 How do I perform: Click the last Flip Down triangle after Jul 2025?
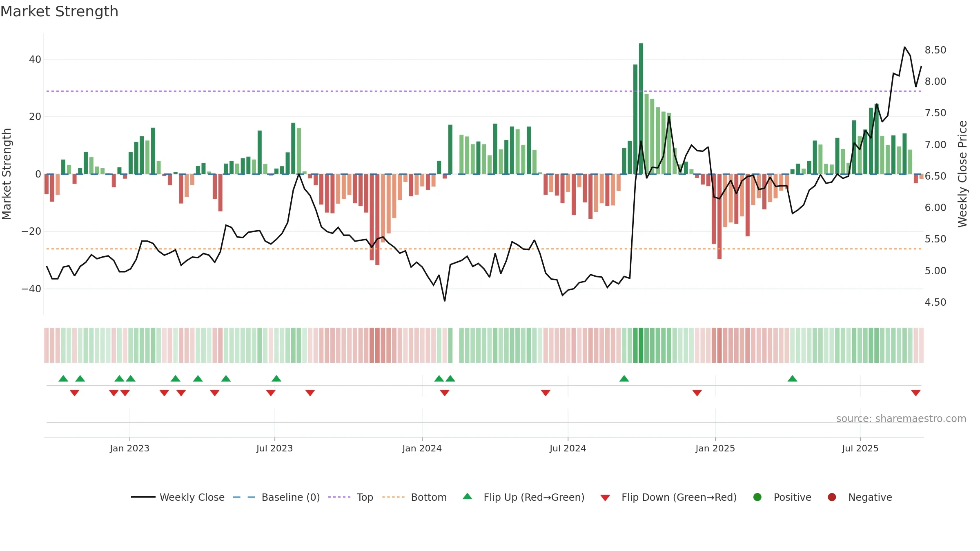pos(915,393)
